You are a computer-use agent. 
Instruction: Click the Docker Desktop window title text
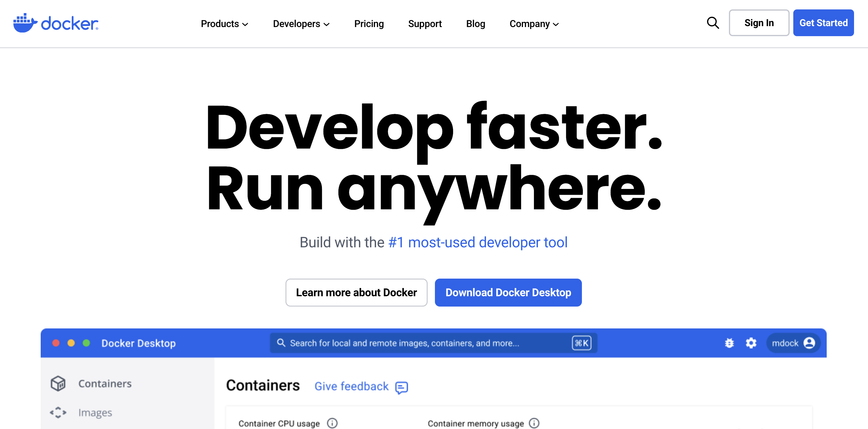pyautogui.click(x=138, y=343)
